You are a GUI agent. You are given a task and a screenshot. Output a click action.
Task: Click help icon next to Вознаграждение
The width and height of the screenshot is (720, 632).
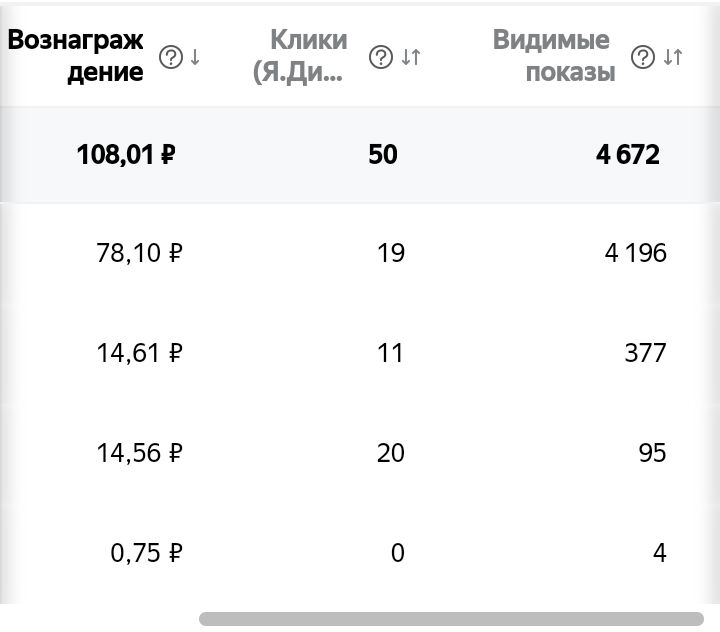(x=171, y=58)
